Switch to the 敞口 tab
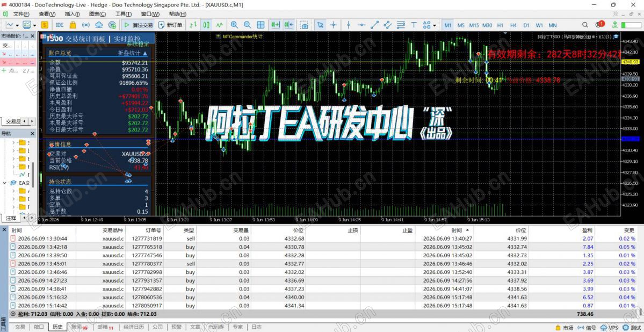Viewport: 644px width, 332px height. [39, 327]
